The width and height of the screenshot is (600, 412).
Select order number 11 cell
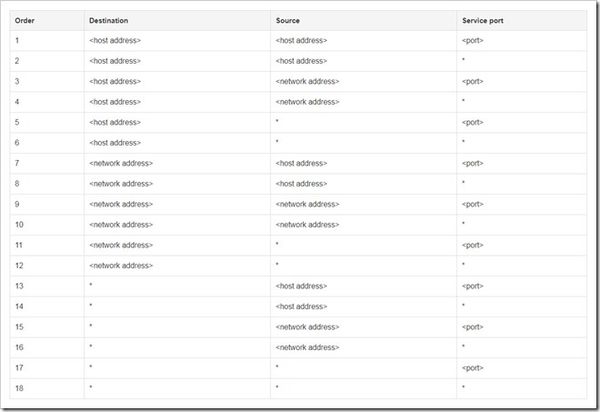(x=20, y=245)
